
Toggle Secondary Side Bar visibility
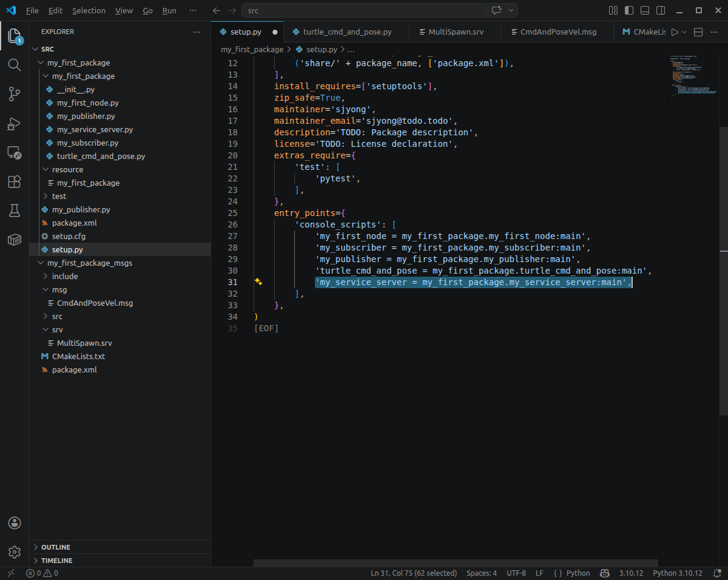coord(661,10)
